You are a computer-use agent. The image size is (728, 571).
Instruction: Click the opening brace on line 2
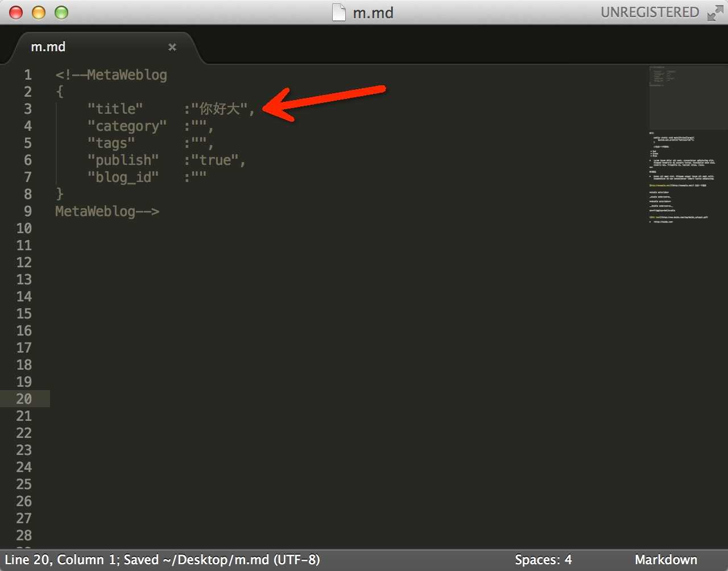[x=60, y=92]
